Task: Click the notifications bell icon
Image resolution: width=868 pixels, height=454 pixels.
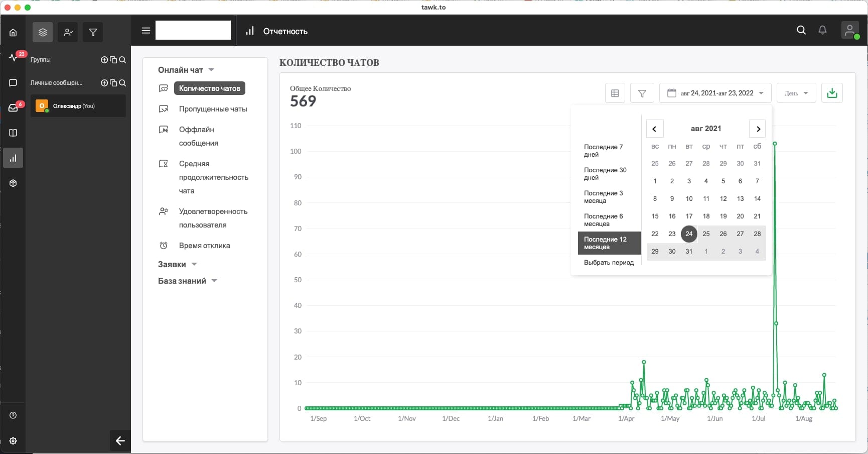Action: point(822,30)
